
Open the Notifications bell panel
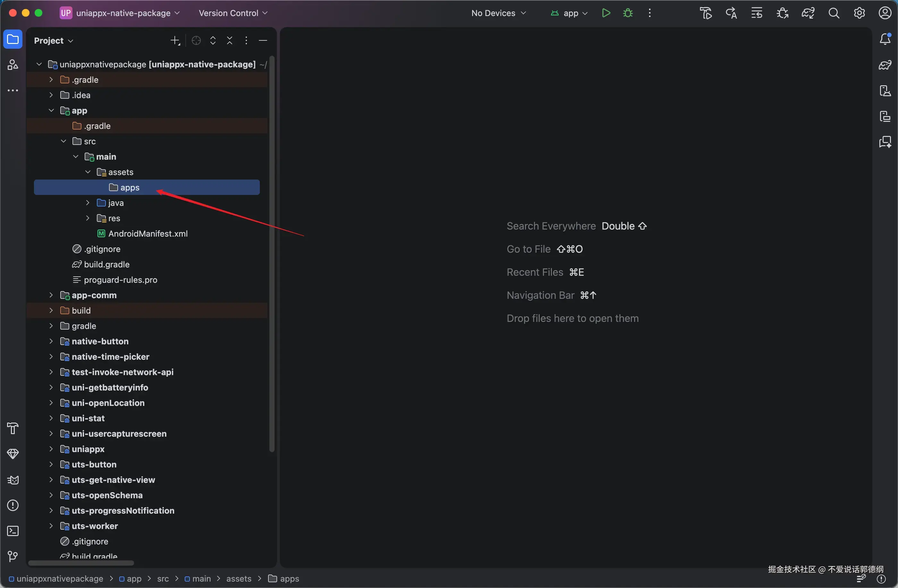885,39
